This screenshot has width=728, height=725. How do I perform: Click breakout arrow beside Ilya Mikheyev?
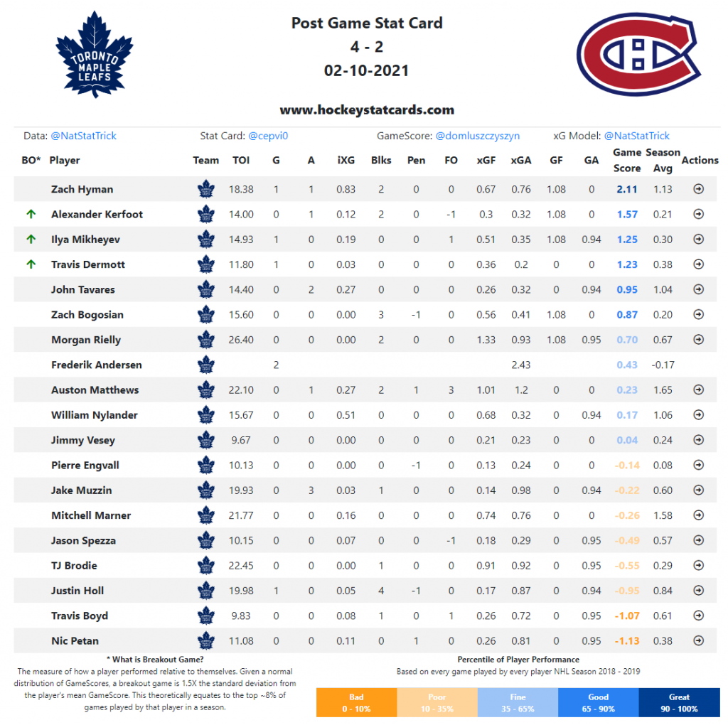tap(31, 239)
